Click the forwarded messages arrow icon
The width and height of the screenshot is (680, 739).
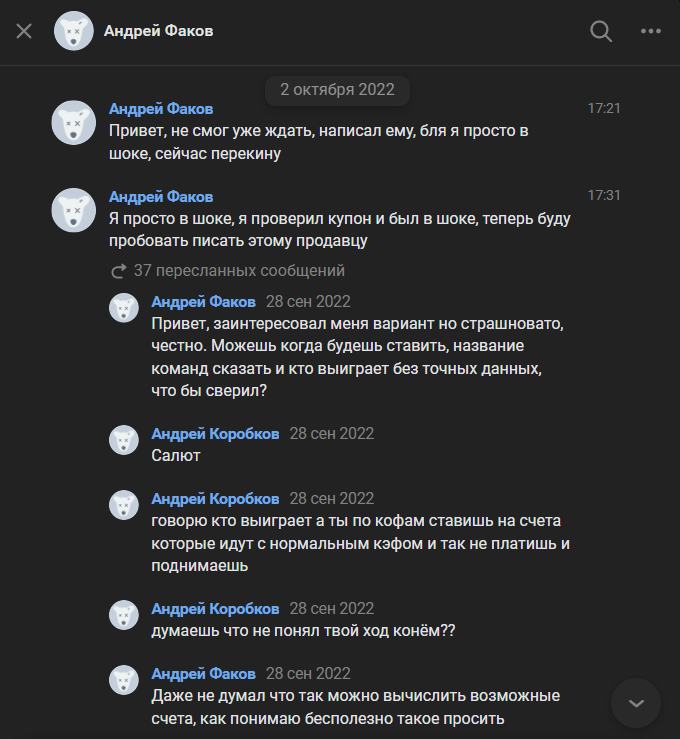click(x=118, y=271)
